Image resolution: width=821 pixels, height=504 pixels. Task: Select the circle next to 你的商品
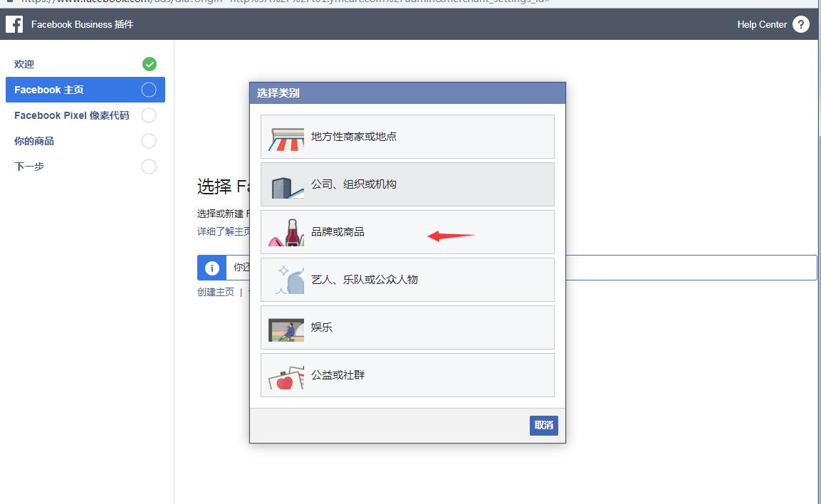point(149,141)
